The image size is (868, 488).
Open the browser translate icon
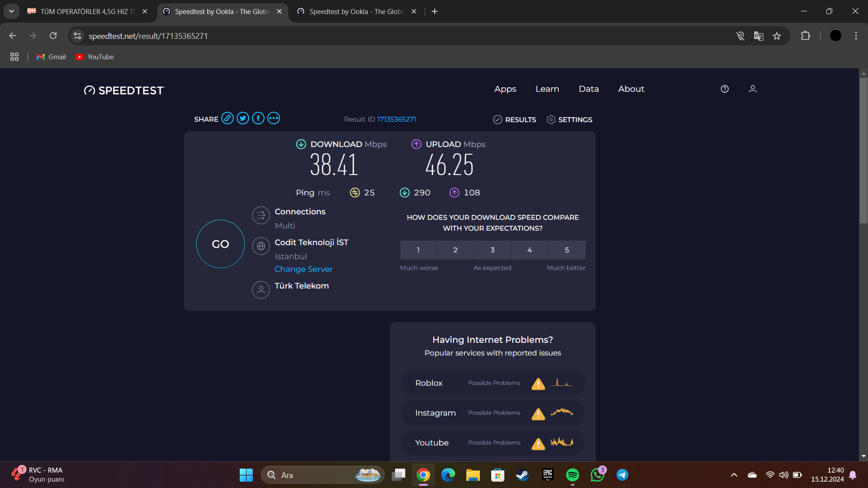(759, 36)
